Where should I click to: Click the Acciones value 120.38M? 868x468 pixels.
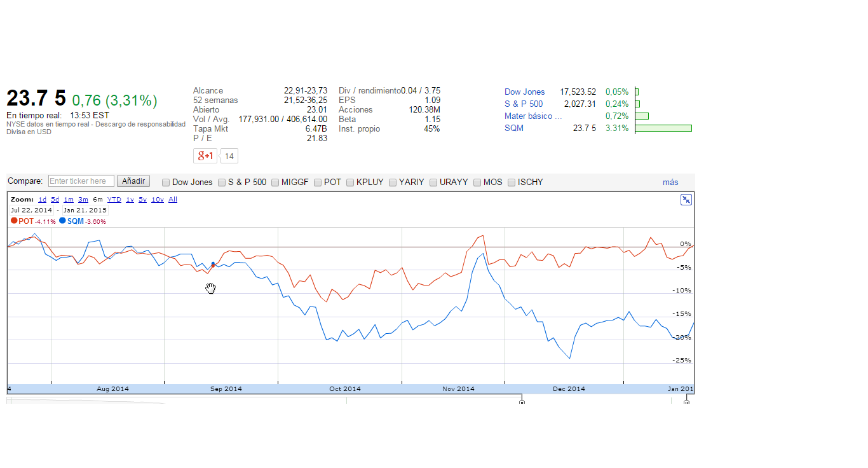(424, 110)
